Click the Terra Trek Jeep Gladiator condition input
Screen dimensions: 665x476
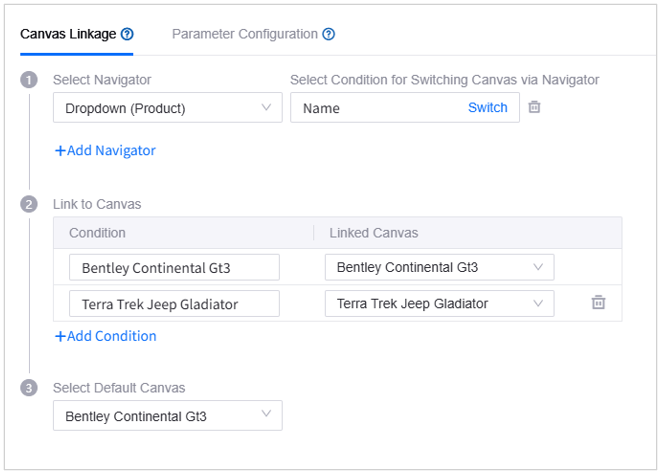point(174,304)
